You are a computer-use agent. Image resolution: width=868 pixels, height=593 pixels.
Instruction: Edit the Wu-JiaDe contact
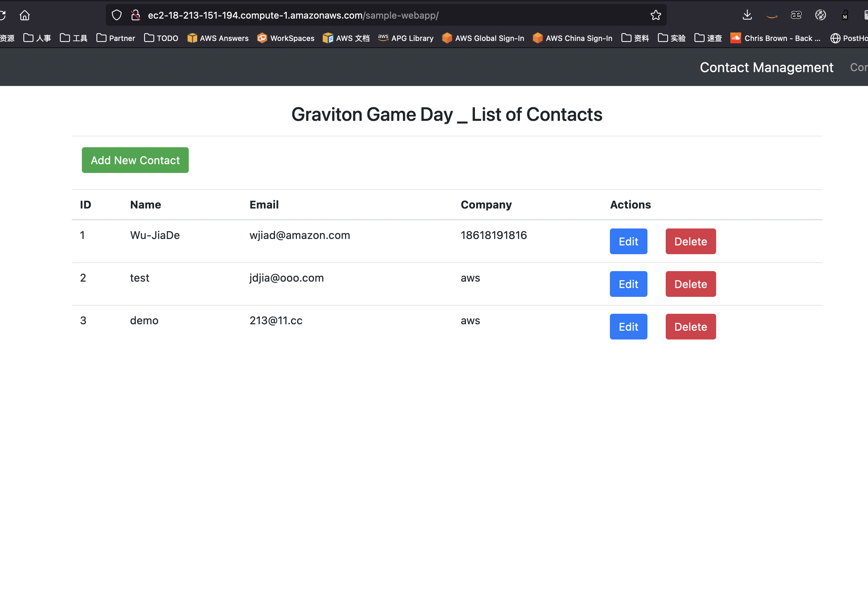tap(628, 241)
